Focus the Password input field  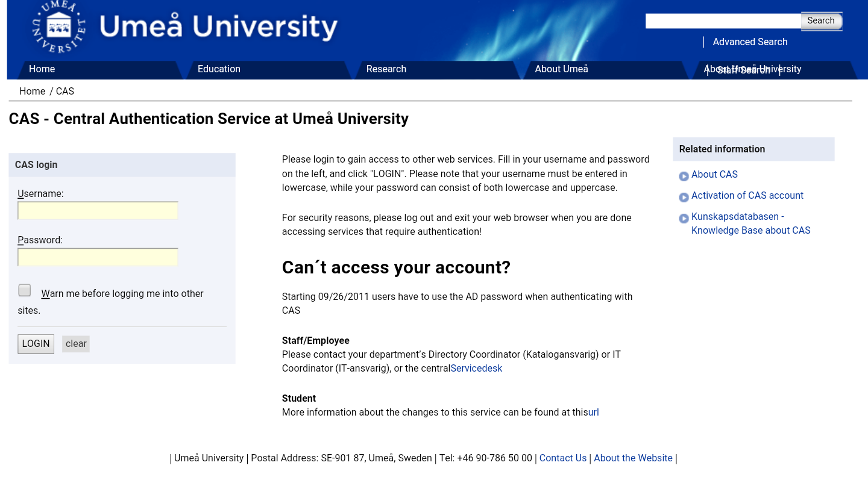pos(98,257)
